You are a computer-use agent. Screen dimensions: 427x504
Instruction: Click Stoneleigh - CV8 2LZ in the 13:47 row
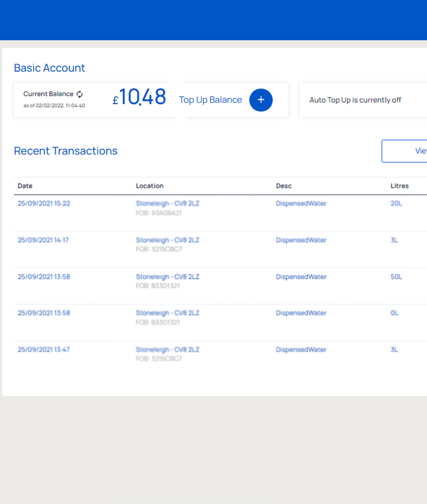point(168,350)
